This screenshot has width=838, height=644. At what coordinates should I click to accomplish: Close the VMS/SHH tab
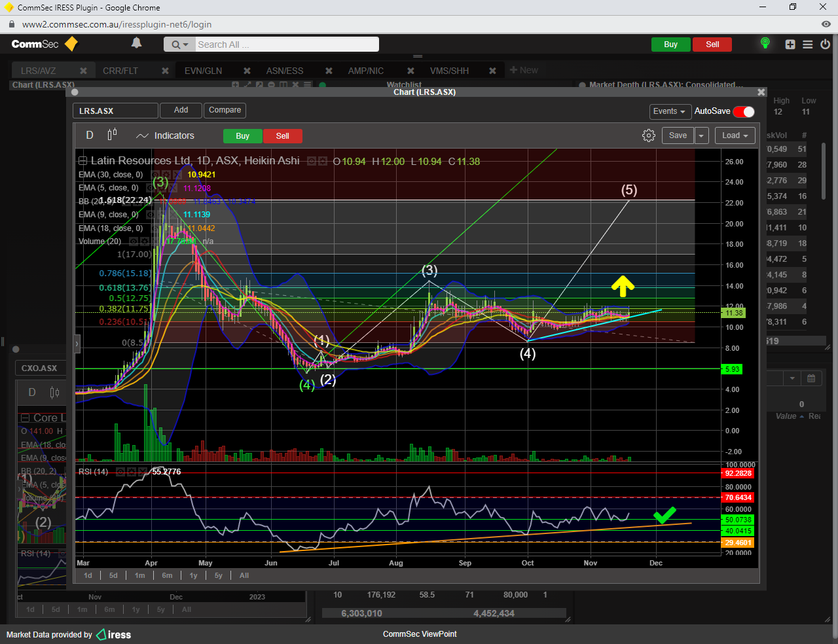coord(492,71)
